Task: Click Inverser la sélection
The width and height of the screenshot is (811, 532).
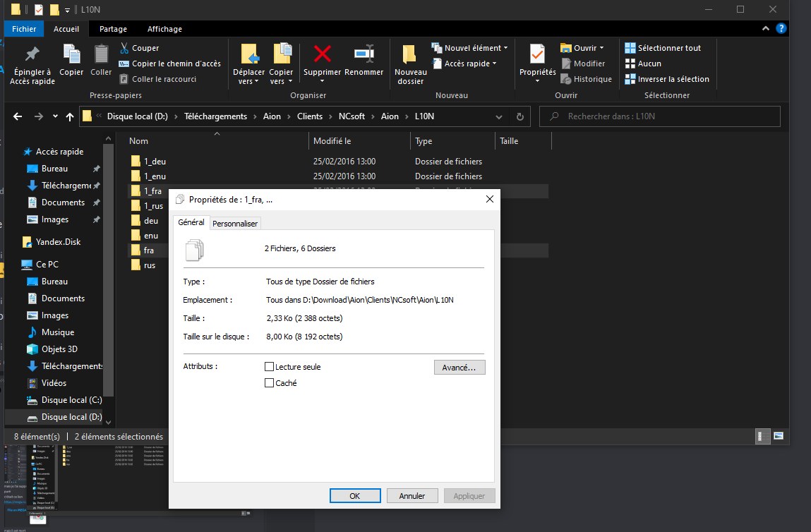Action: pyautogui.click(x=667, y=79)
